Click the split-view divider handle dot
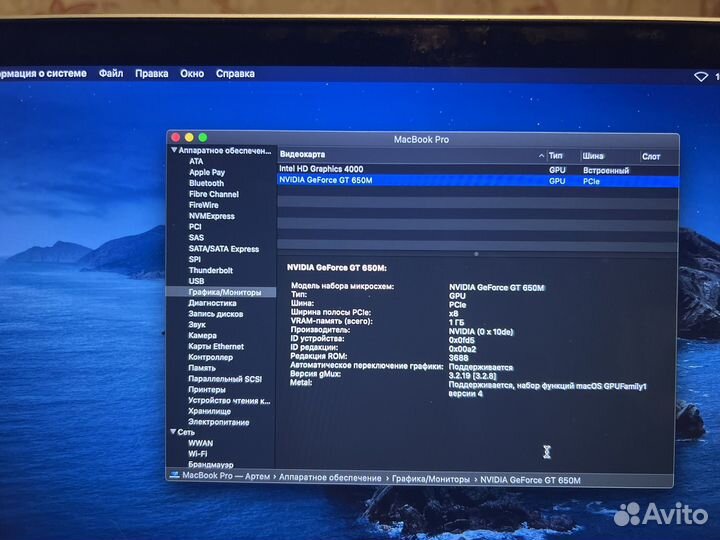Viewport: 720px width, 540px height. click(x=476, y=253)
